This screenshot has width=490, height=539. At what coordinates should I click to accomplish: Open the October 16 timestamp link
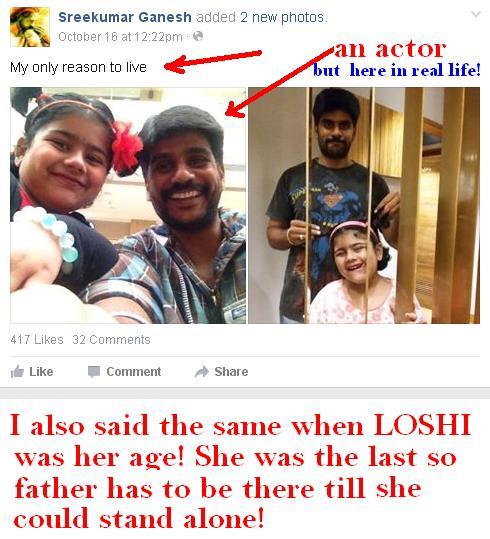[120, 36]
